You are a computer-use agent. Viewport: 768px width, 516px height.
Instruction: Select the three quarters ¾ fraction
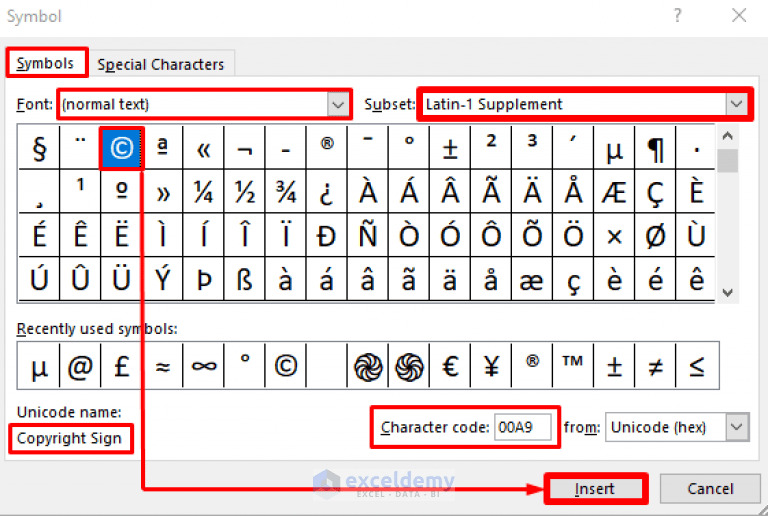point(286,191)
